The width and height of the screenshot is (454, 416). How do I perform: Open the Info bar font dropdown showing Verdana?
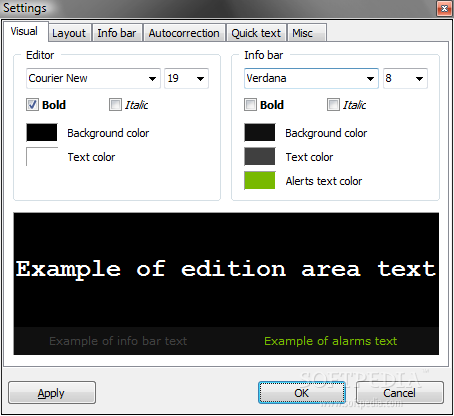click(x=311, y=78)
